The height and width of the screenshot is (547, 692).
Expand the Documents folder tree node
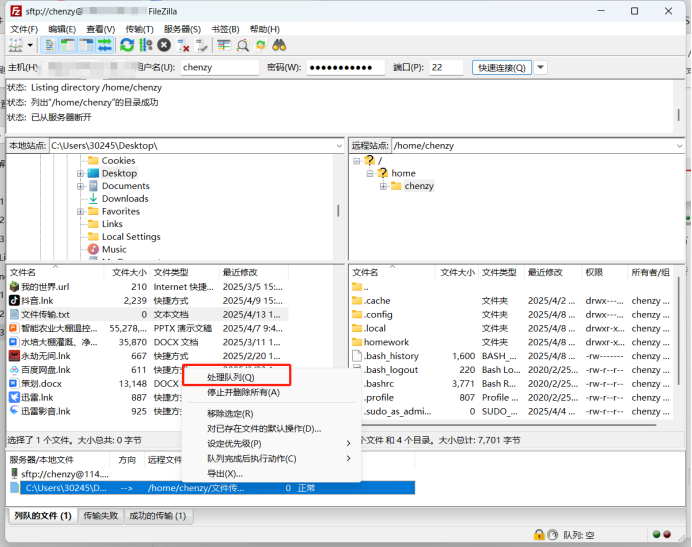[80, 186]
